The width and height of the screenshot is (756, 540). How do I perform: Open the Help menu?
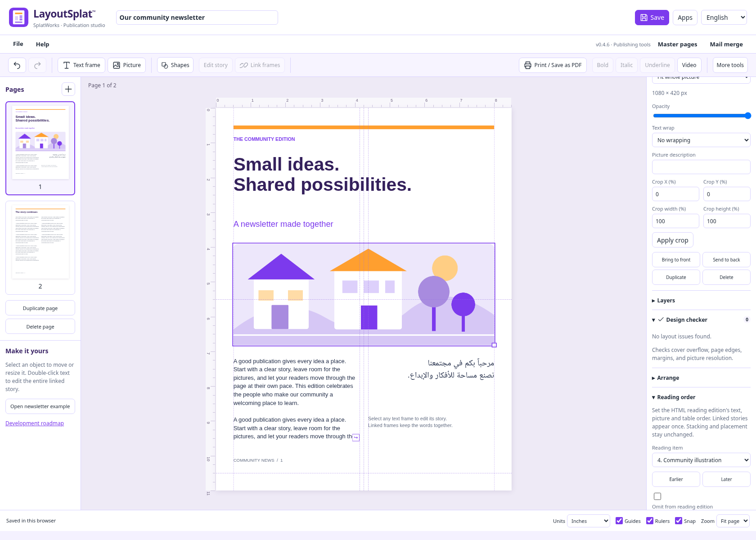[42, 44]
